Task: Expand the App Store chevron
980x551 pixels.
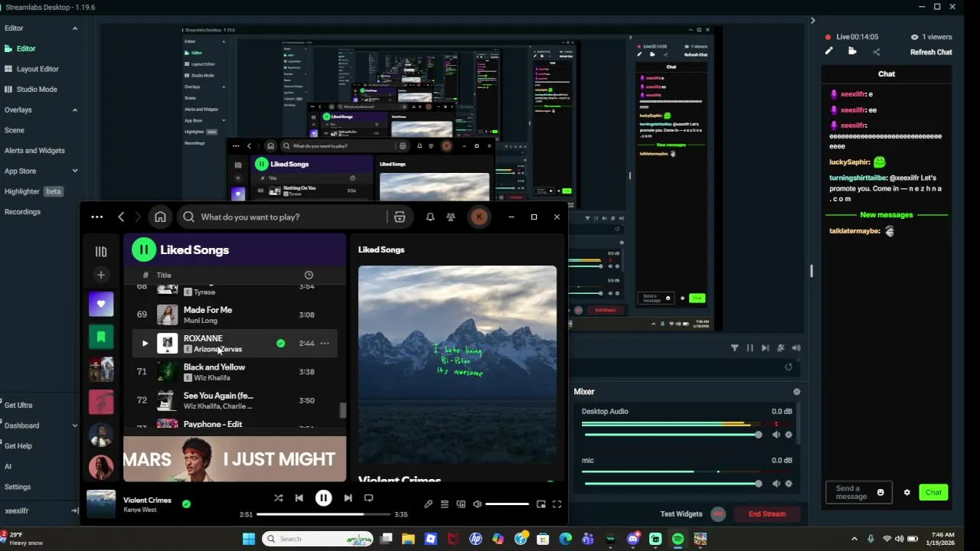Action: [75, 171]
